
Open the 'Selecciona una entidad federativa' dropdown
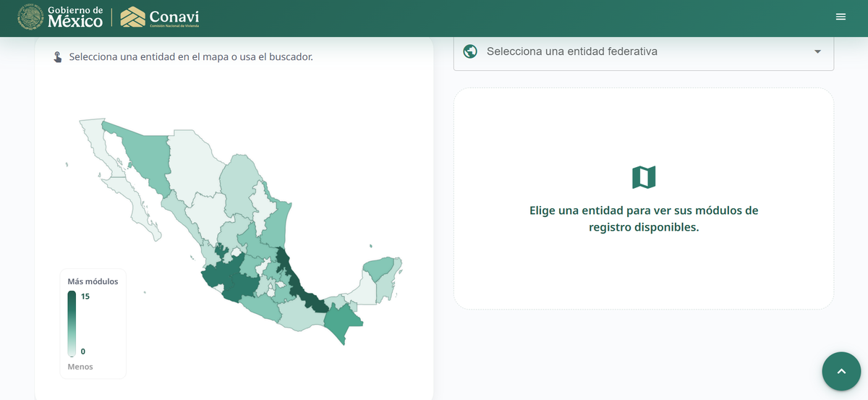pos(644,51)
